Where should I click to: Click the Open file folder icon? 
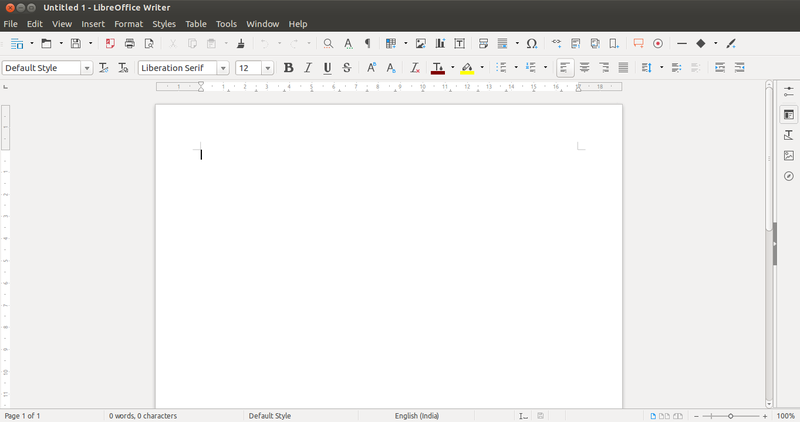(x=46, y=44)
